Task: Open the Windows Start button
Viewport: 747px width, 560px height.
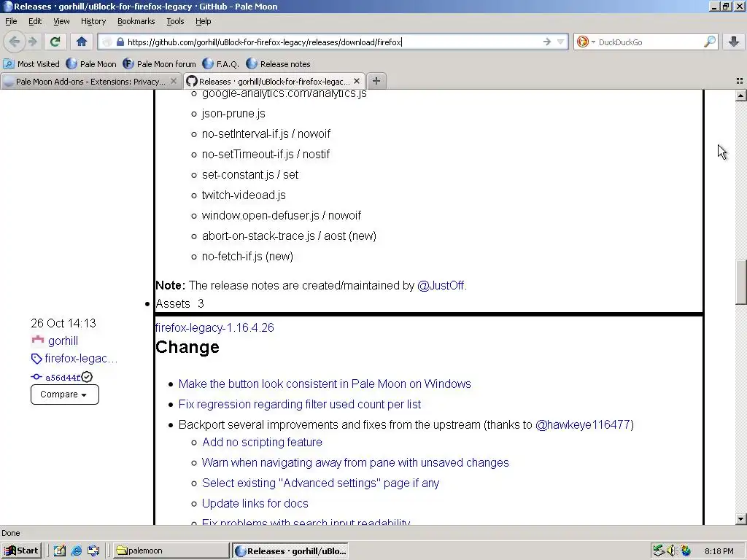Action: [22, 551]
